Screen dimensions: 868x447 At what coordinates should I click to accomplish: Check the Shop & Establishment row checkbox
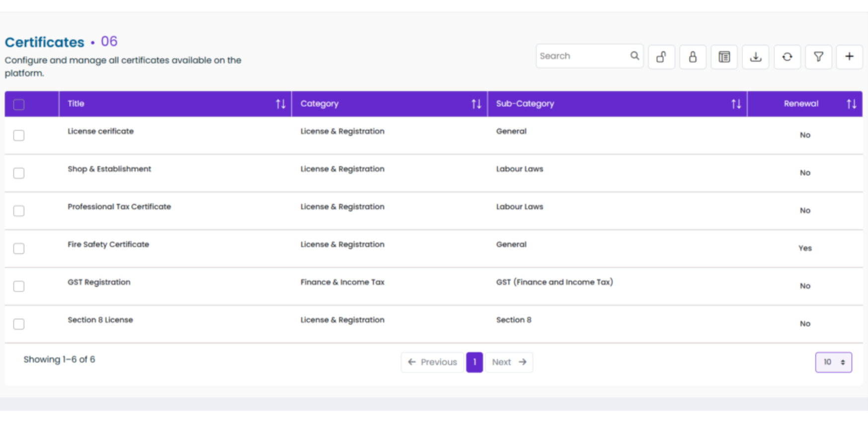click(x=19, y=173)
